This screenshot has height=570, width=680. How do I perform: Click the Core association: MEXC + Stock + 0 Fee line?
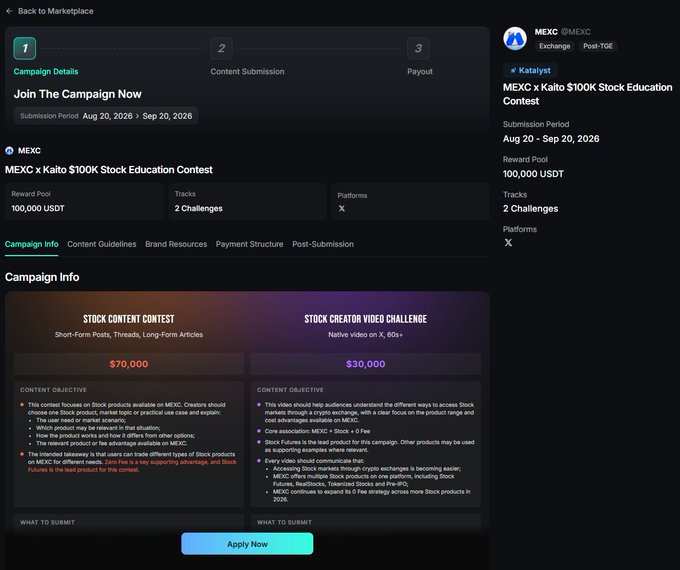coord(317,431)
